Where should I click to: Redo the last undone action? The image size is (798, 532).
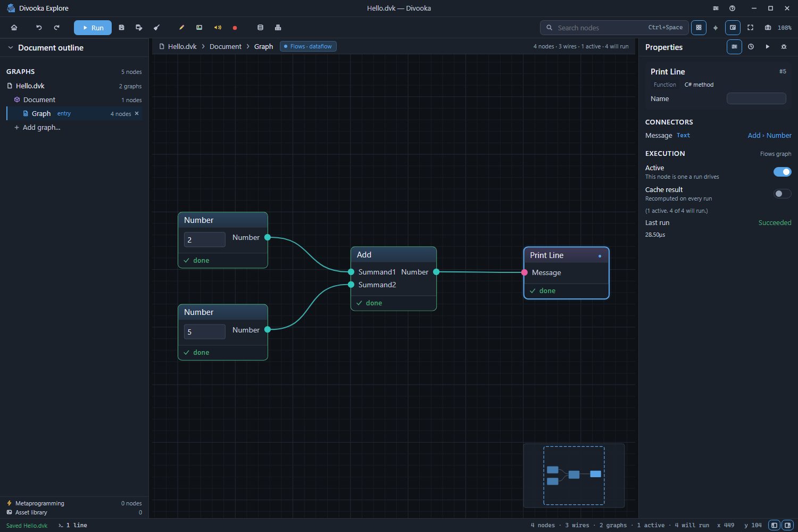56,28
